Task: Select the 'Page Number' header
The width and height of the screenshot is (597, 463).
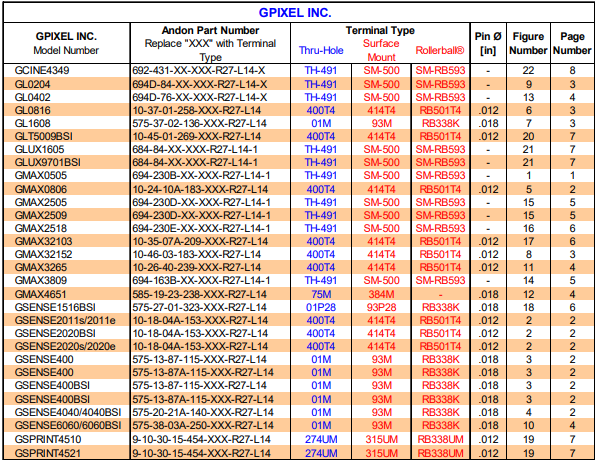Action: pyautogui.click(x=572, y=43)
